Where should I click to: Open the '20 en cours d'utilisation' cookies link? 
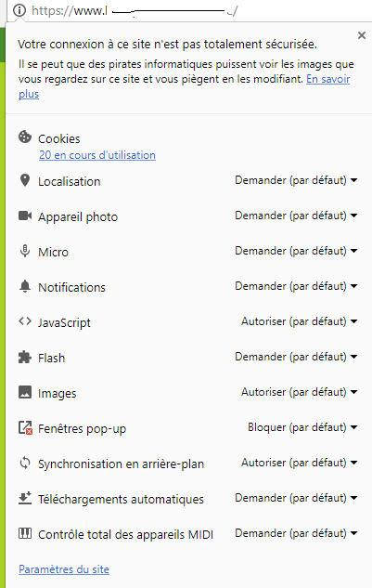click(x=97, y=155)
